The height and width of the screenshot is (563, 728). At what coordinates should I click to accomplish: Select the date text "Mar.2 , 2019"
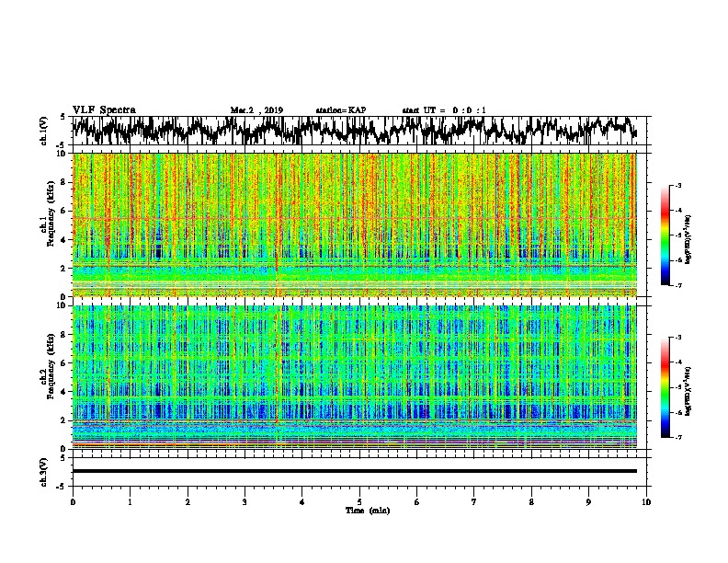(256, 110)
